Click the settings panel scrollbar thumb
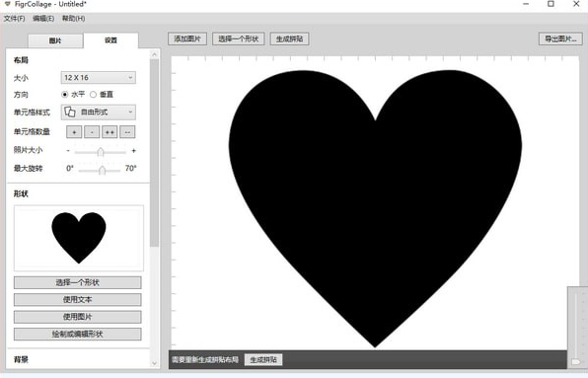Image resolution: width=588 pixels, height=378 pixels. pyautogui.click(x=155, y=153)
